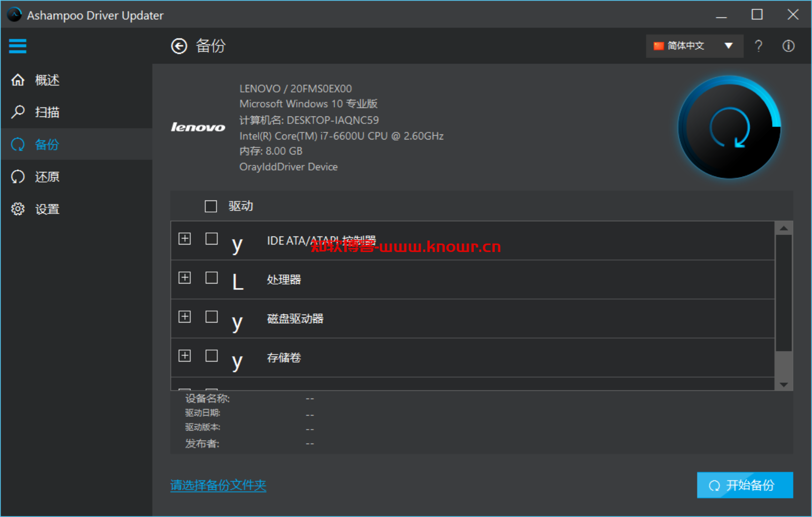Click the driver list scrollbar thumb

783,293
